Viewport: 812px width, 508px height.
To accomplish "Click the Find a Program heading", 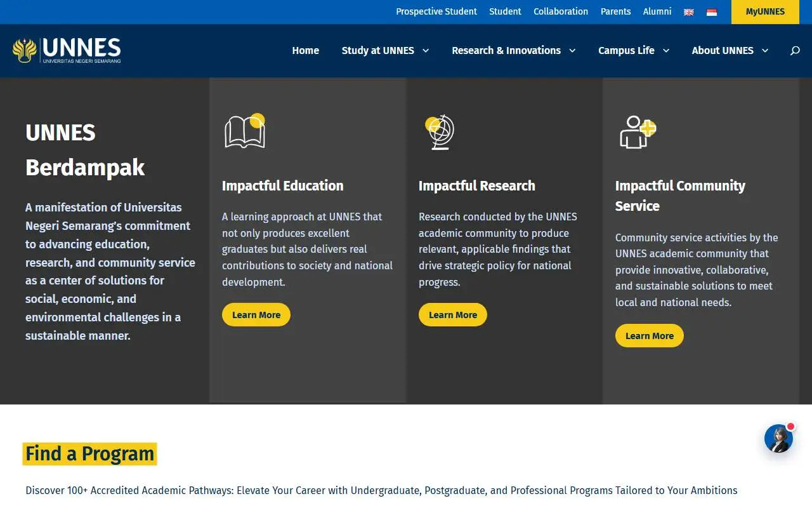I will coord(89,454).
